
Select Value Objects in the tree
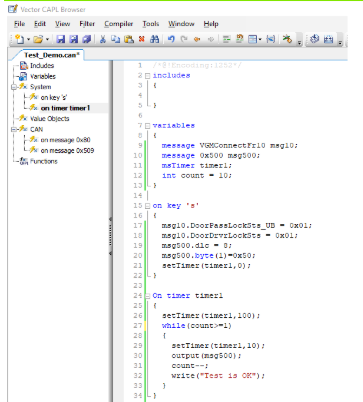(x=49, y=119)
